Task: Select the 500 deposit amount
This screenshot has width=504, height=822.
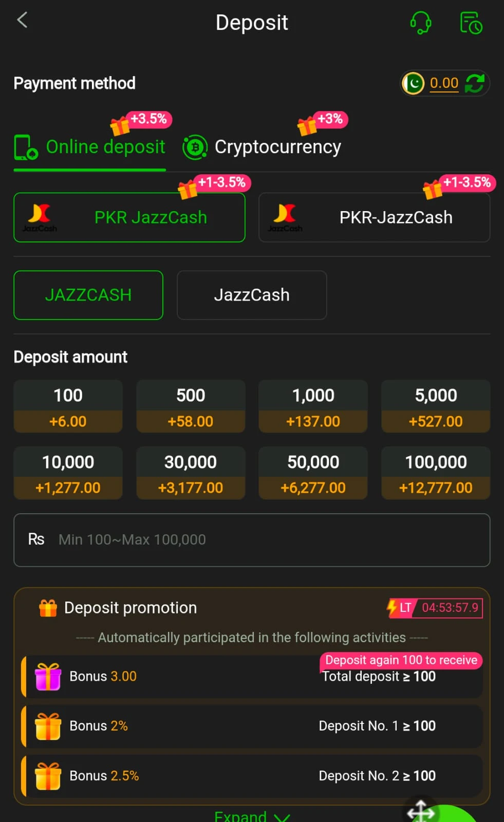Action: [191, 406]
